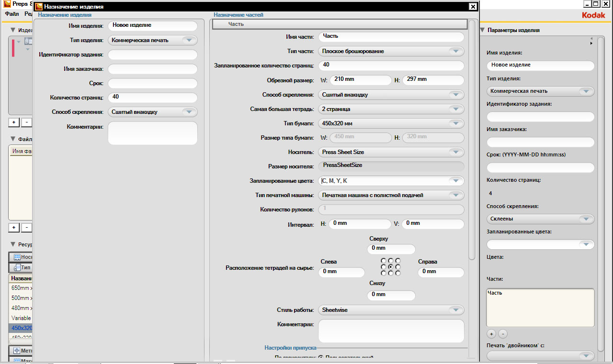Click the Kodak logo in the main window
The width and height of the screenshot is (613, 364).
[x=593, y=15]
